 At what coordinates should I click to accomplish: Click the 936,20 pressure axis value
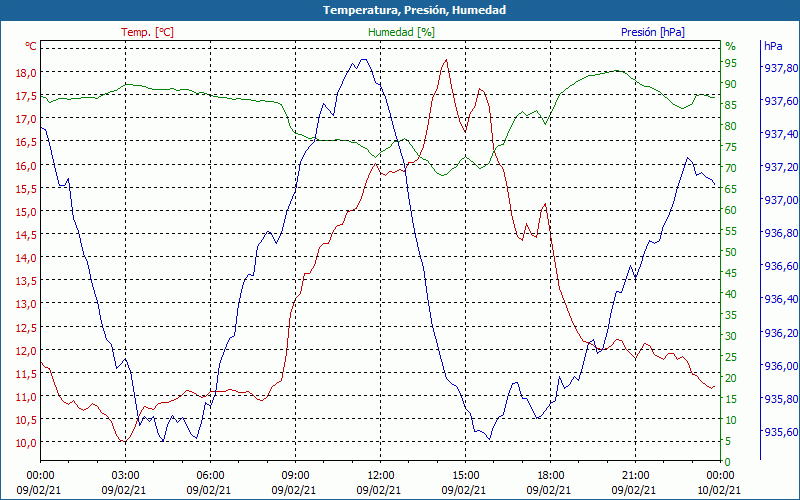781,333
